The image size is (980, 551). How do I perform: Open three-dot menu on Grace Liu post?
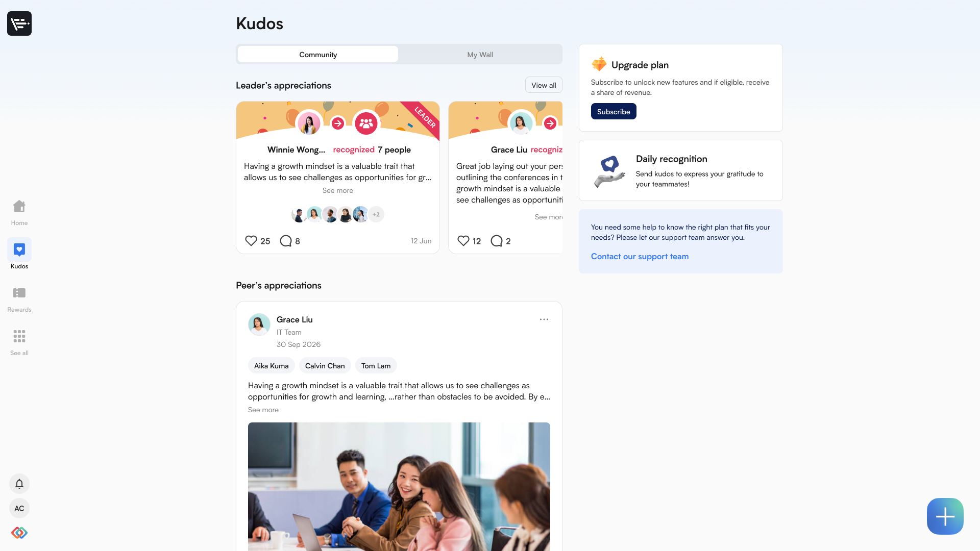544,319
